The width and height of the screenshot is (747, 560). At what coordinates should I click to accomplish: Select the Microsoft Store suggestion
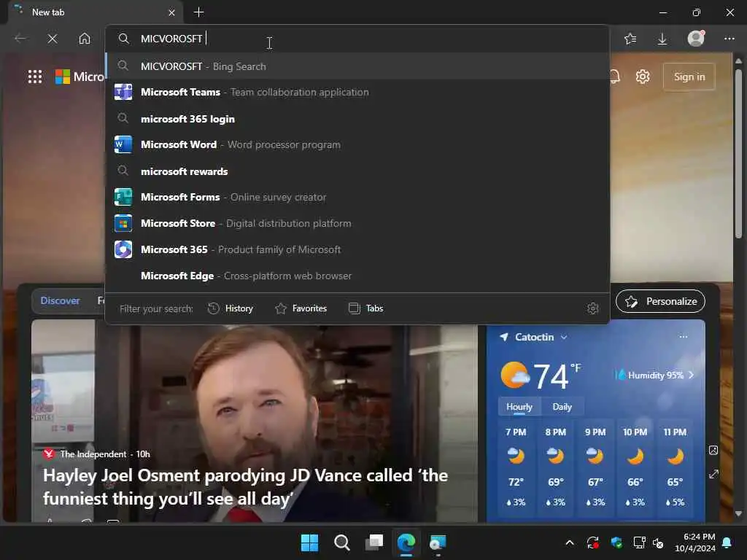[357, 223]
